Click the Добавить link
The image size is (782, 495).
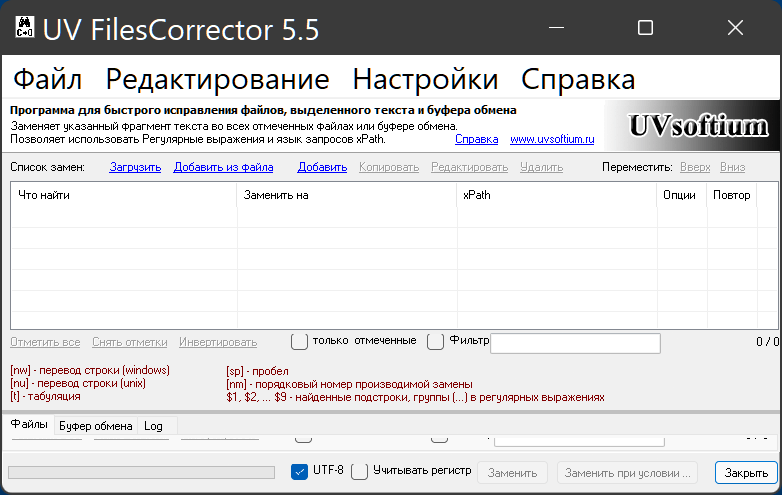click(322, 167)
